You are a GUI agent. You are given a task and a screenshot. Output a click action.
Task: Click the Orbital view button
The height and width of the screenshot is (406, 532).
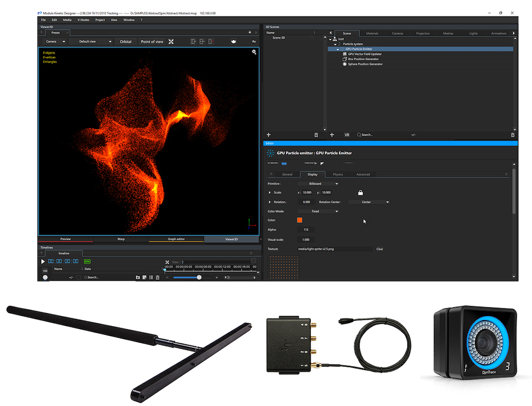pyautogui.click(x=126, y=42)
